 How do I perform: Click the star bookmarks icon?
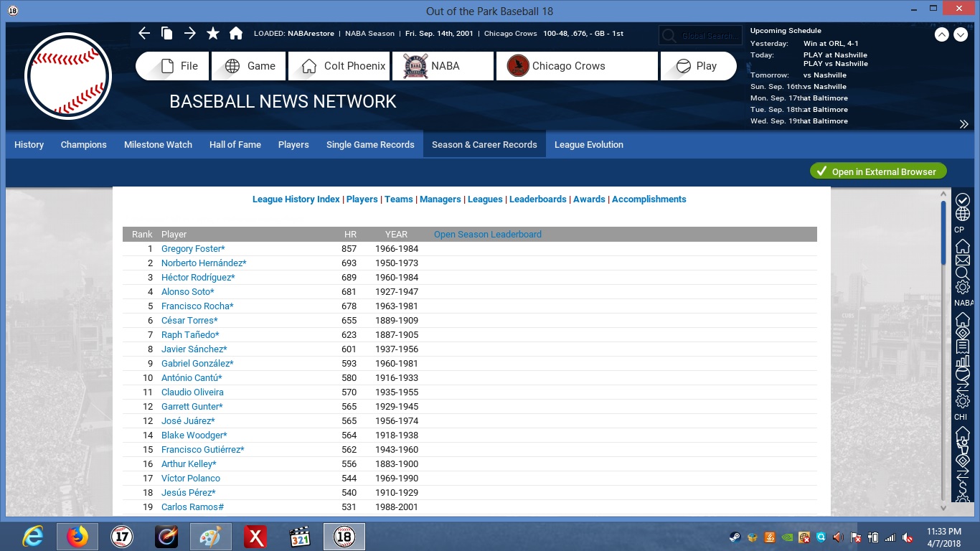click(213, 33)
